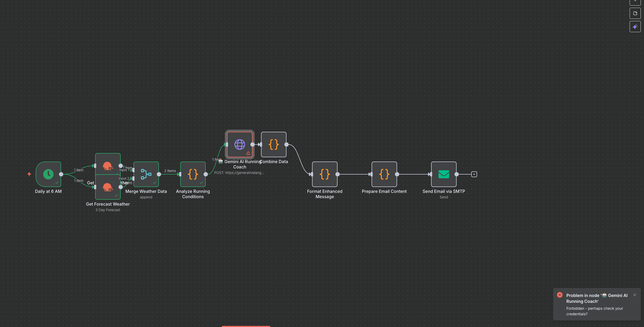Open the Send Email via SMTP node
This screenshot has height=327, width=644.
[x=443, y=174]
